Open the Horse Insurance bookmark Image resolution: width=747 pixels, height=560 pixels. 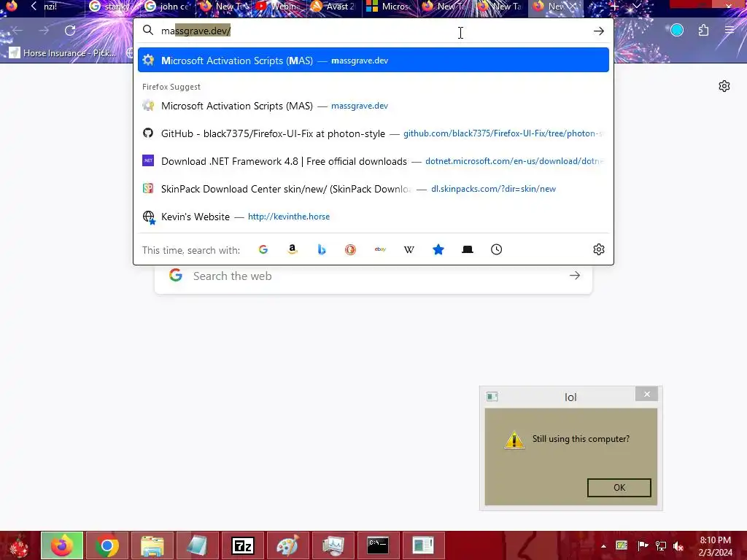tap(63, 52)
